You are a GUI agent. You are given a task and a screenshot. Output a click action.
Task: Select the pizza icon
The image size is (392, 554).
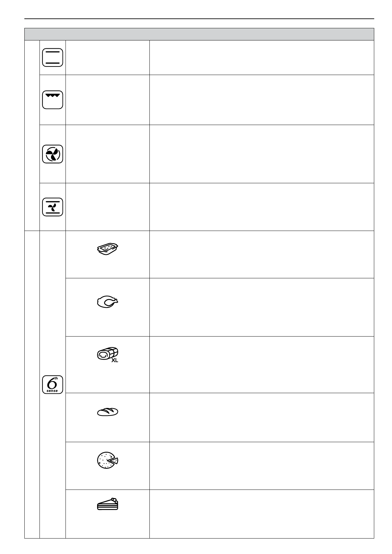(x=108, y=460)
